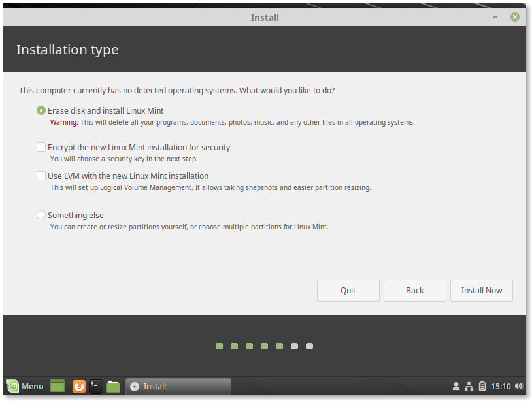Launch Firefox from the panel
532x401 pixels.
[78, 387]
